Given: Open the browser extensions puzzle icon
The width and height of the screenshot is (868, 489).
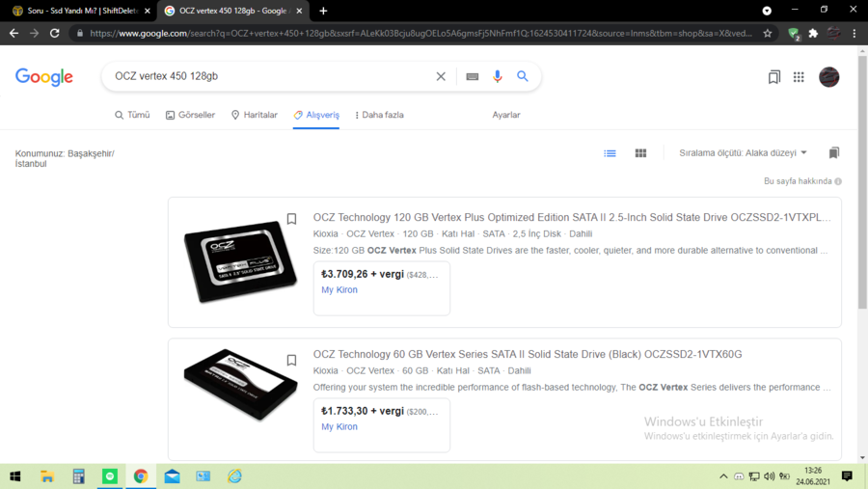Looking at the screenshot, I should click(813, 33).
